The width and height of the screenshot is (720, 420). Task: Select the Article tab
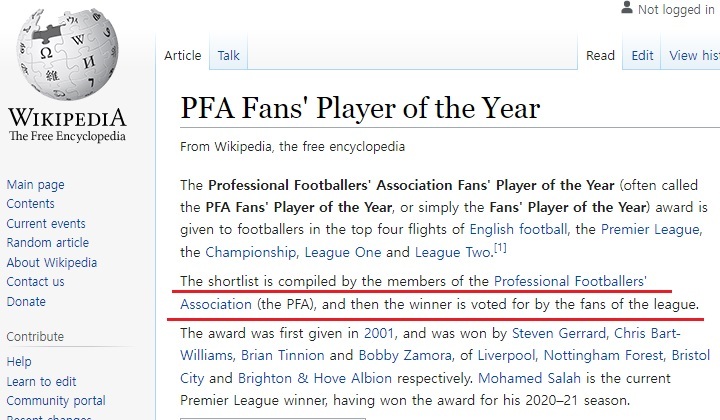click(x=183, y=56)
